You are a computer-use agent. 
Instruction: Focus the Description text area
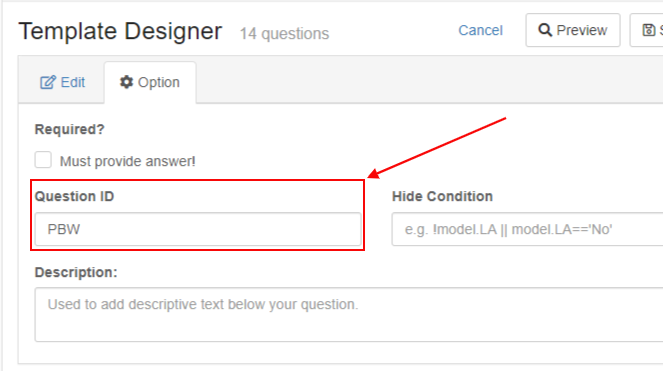tap(349, 314)
